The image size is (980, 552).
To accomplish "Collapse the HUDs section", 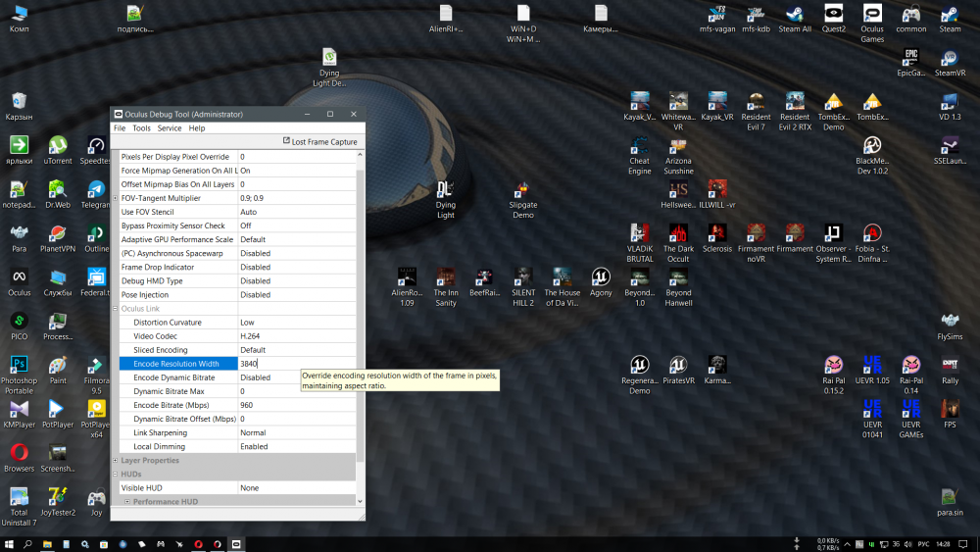I will pos(116,474).
